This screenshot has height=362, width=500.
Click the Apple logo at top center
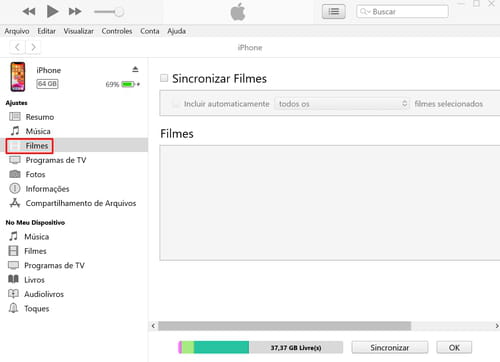pos(238,12)
